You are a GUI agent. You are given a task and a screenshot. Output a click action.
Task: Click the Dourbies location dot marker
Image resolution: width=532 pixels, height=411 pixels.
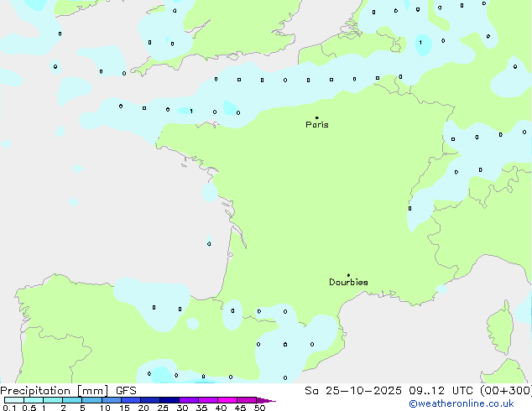[x=348, y=275]
